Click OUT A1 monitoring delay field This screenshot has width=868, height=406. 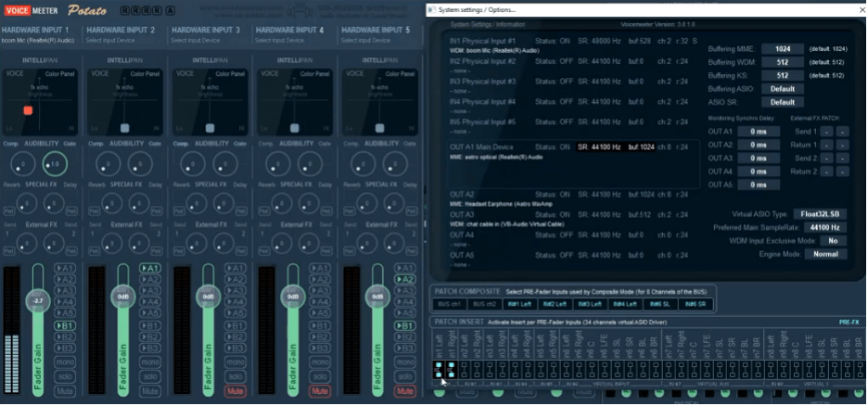(759, 132)
